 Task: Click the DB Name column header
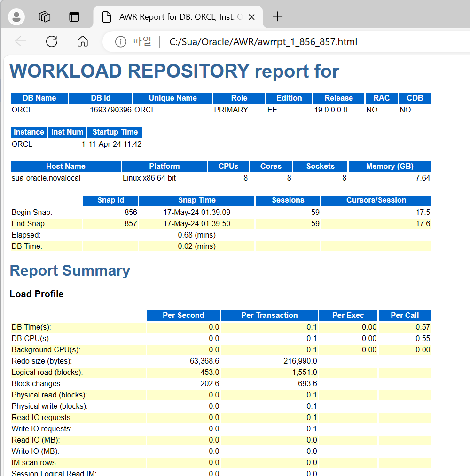click(x=39, y=98)
